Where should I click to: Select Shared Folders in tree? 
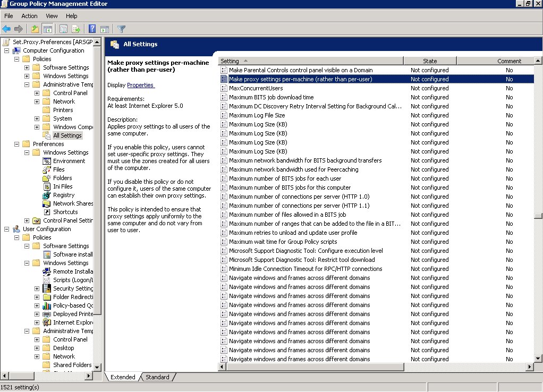click(x=67, y=365)
